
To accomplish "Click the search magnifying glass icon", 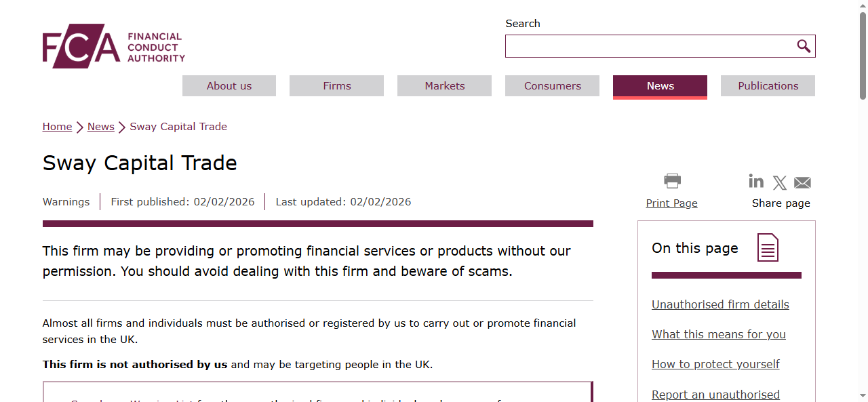I will point(804,45).
